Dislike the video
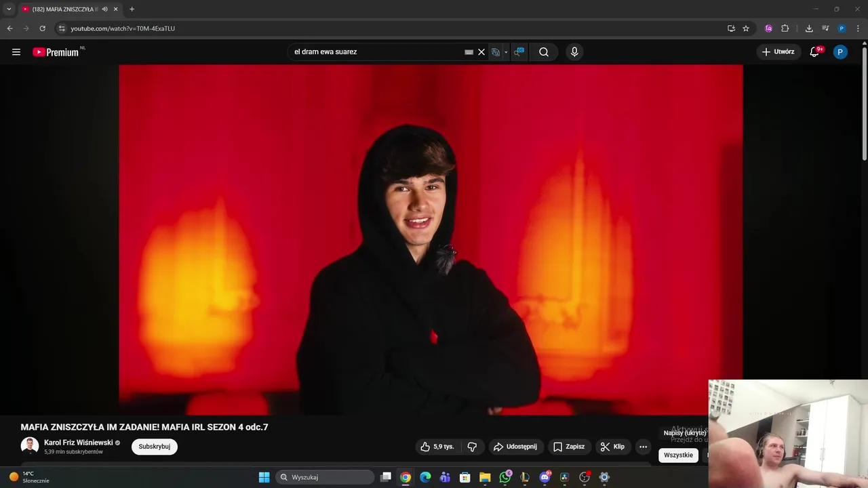Screen dimensions: 868x488 coord(472,447)
